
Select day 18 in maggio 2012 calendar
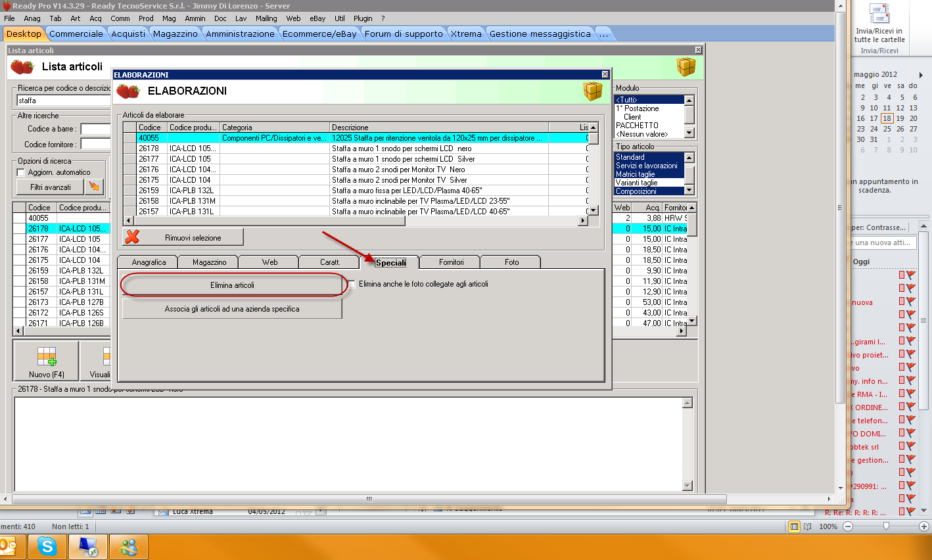[x=887, y=118]
